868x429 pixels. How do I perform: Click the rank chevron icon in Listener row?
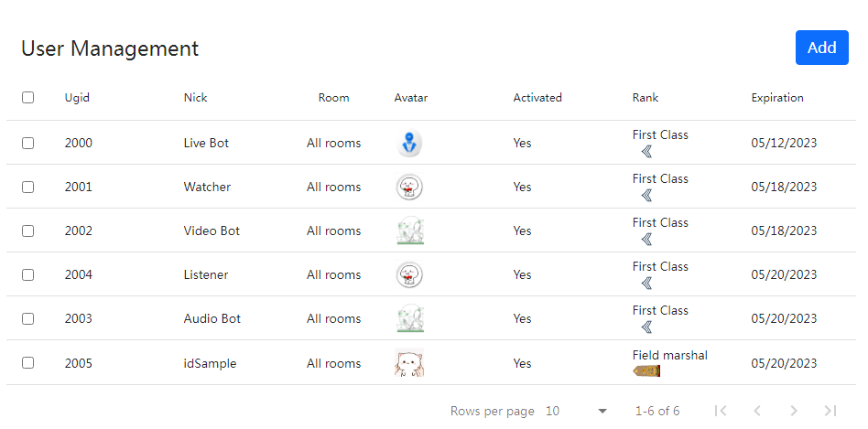[x=646, y=283]
